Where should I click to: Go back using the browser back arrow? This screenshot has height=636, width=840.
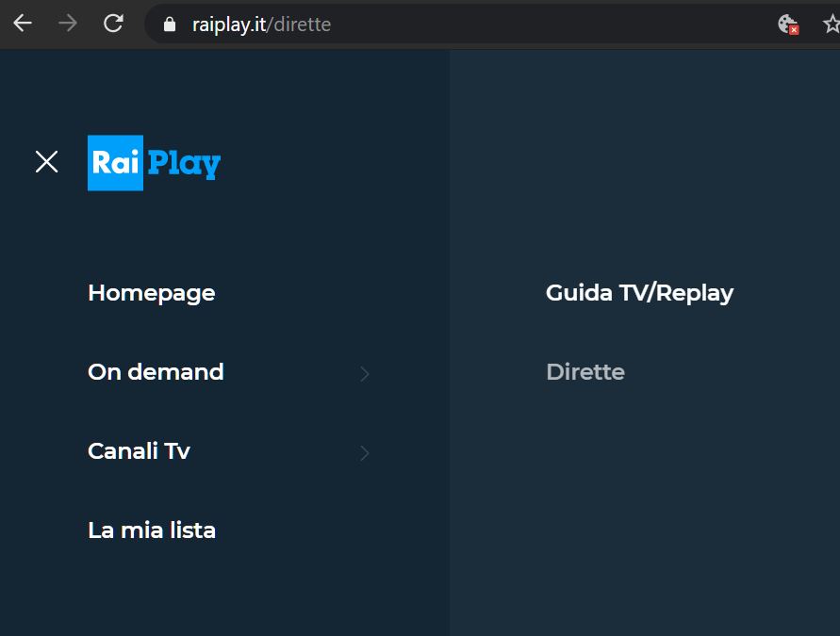point(22,24)
